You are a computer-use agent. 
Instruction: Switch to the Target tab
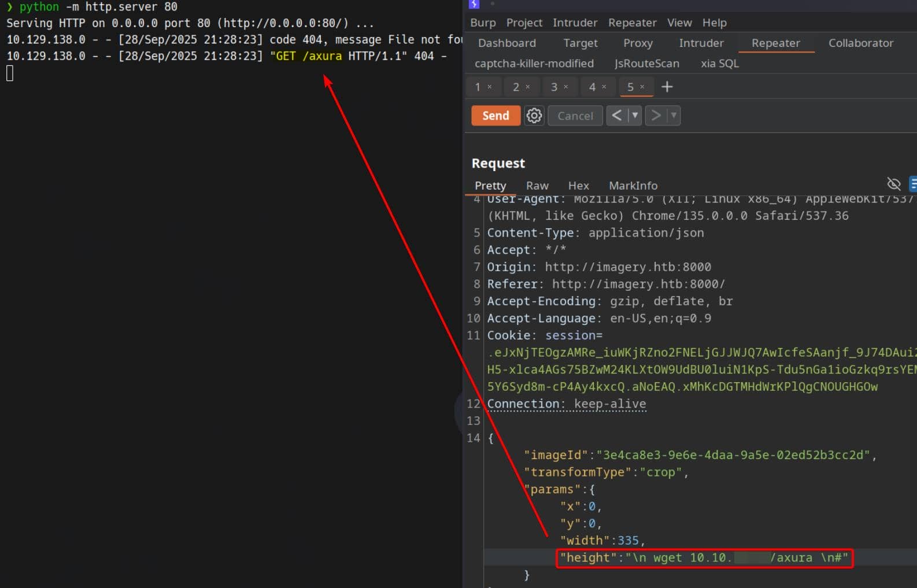tap(580, 43)
